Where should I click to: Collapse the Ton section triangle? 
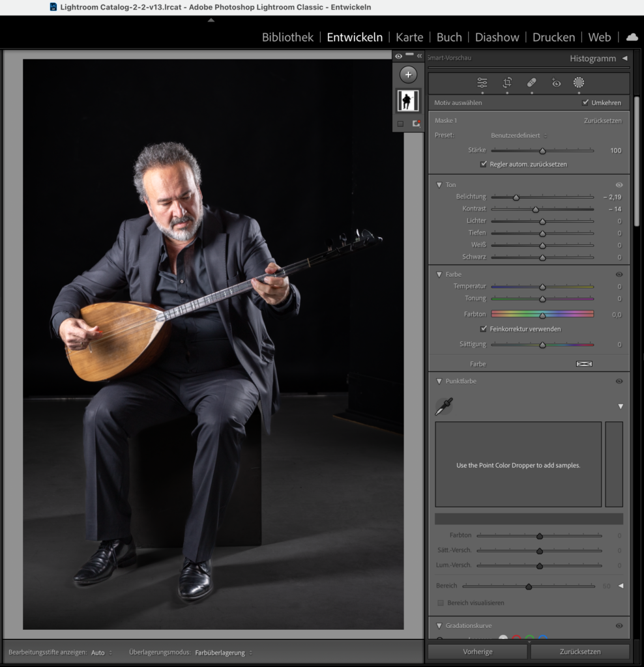click(439, 185)
